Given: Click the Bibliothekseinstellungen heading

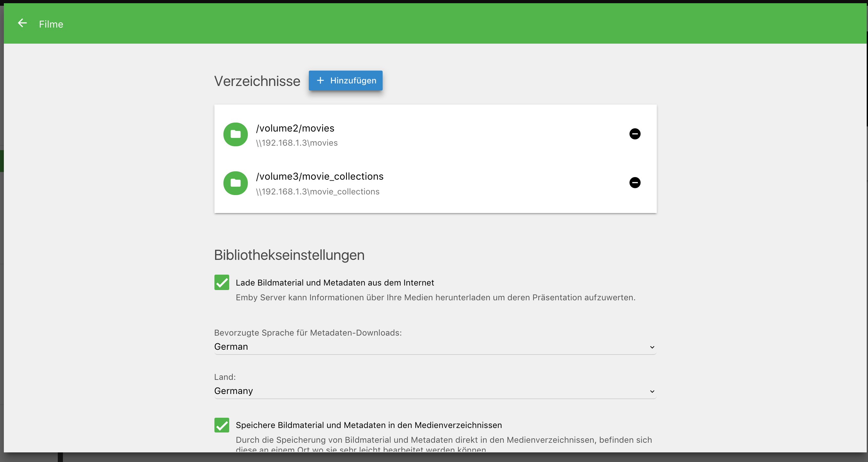Looking at the screenshot, I should coord(289,255).
